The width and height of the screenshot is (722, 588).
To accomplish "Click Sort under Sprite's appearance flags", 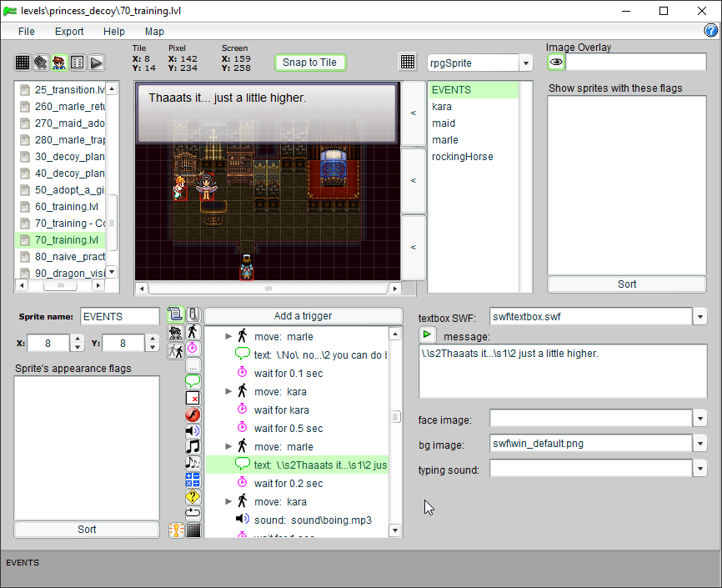I will (x=87, y=530).
